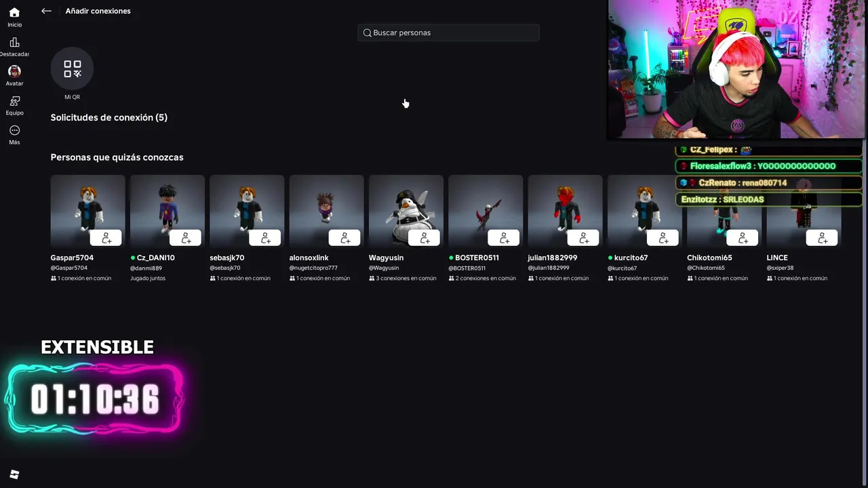Open Gaspar5704 avatar thumbnail
Image resolution: width=868 pixels, height=488 pixels.
coord(87,212)
